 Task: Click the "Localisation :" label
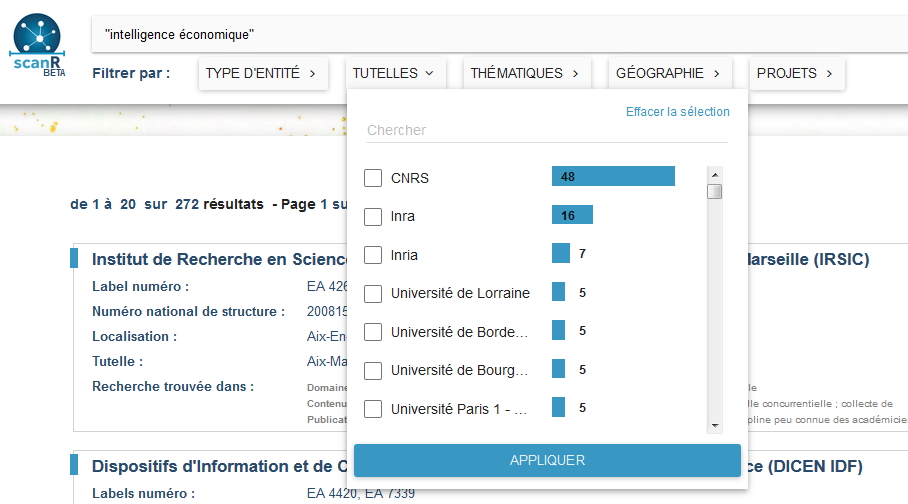134,337
